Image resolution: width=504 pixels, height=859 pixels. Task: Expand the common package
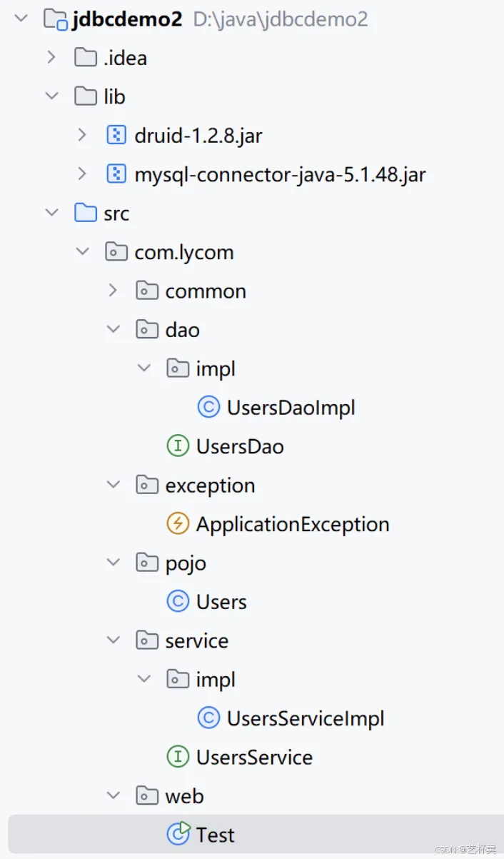click(113, 291)
